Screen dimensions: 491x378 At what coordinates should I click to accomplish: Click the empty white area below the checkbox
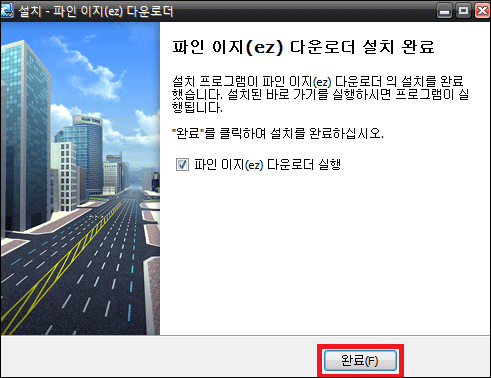point(325,253)
